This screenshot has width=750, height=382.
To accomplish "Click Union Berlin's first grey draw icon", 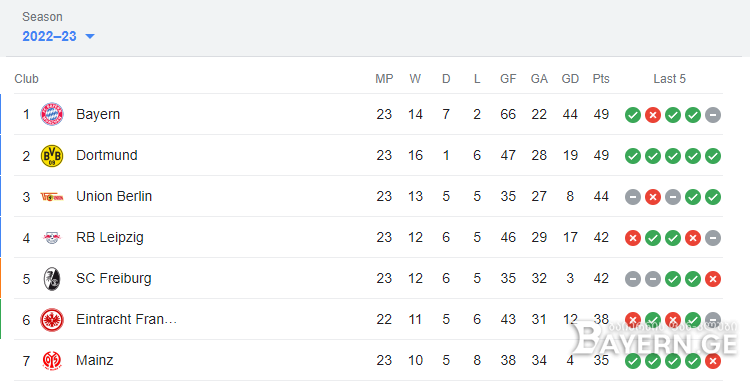I will click(x=632, y=197).
